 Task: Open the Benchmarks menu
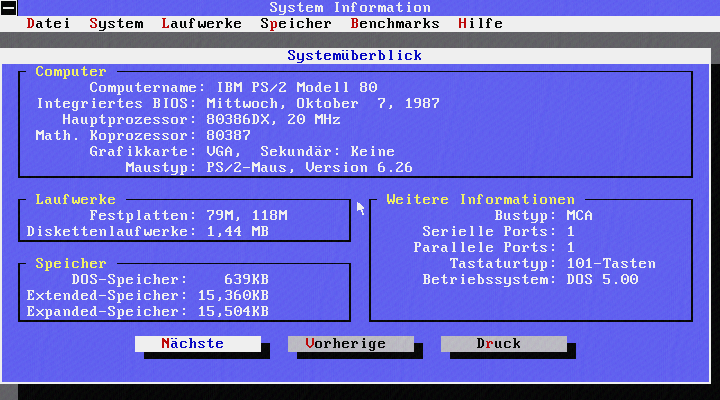394,23
